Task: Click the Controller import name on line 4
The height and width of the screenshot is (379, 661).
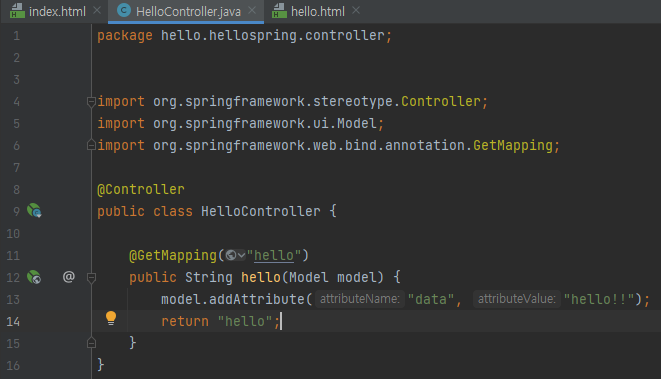Action: click(x=441, y=101)
